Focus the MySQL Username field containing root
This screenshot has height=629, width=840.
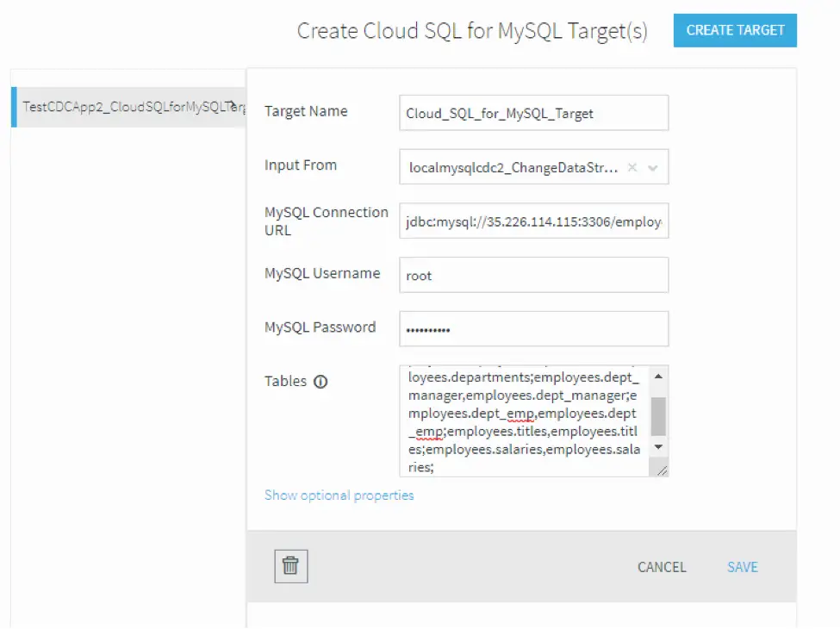[x=533, y=276]
